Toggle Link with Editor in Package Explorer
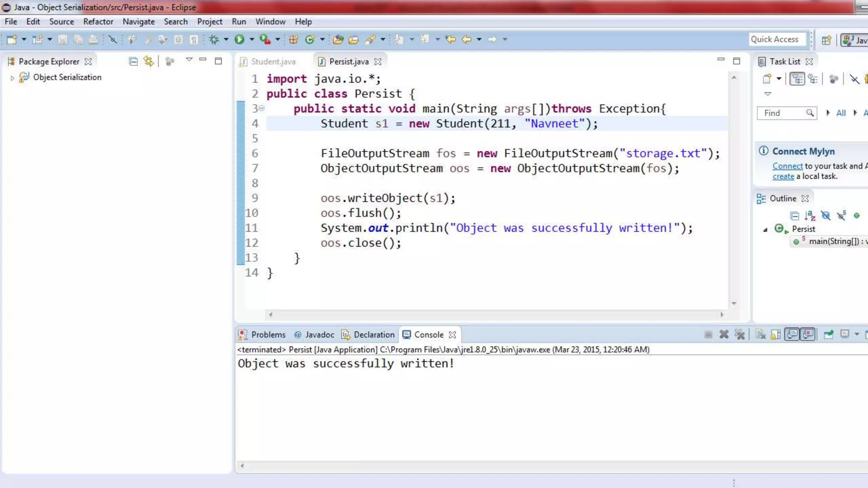 (148, 61)
